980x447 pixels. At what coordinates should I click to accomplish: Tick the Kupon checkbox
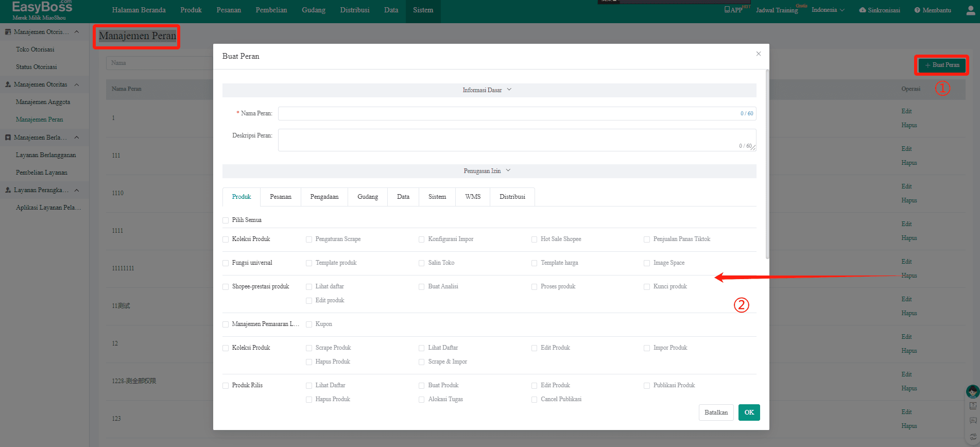pyautogui.click(x=309, y=324)
